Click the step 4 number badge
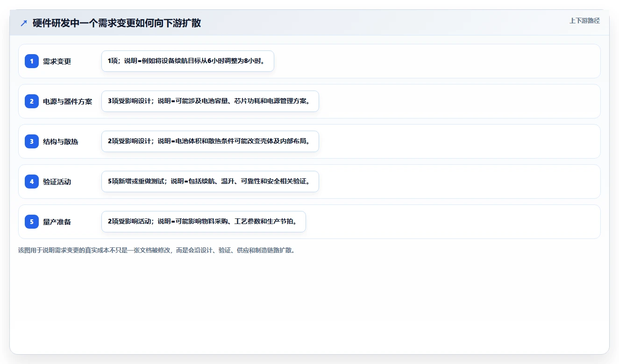Image resolution: width=619 pixels, height=364 pixels. point(32,182)
